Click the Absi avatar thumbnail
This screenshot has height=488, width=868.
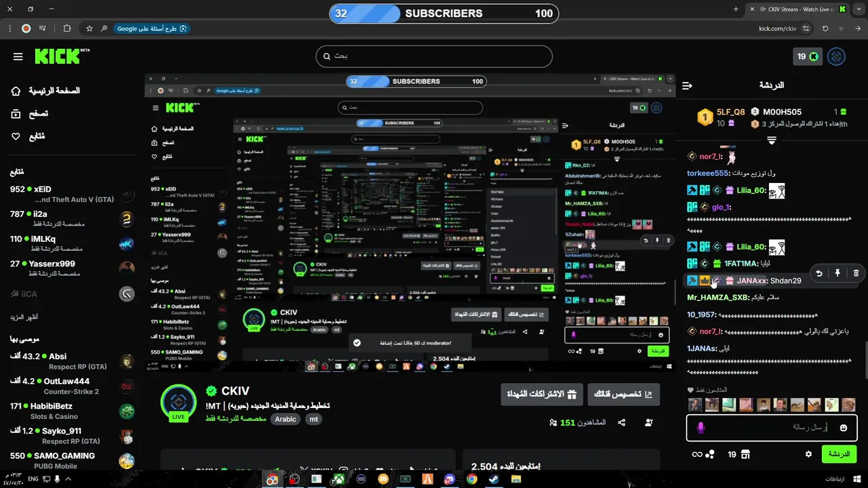[127, 361]
